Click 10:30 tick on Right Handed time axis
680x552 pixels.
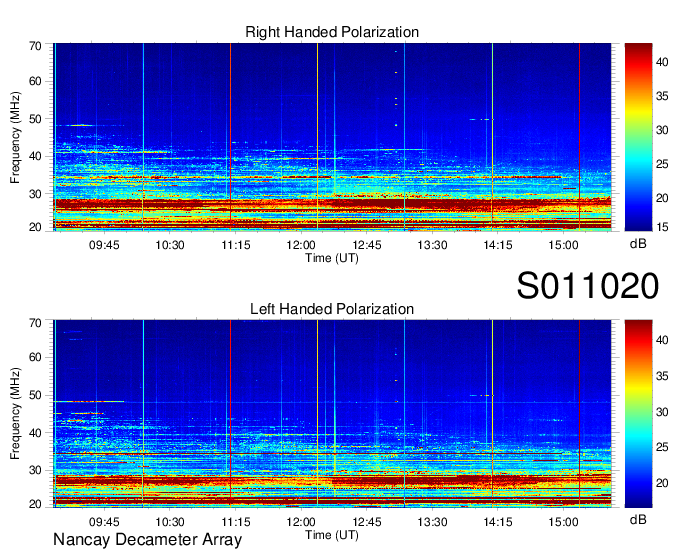pos(170,245)
